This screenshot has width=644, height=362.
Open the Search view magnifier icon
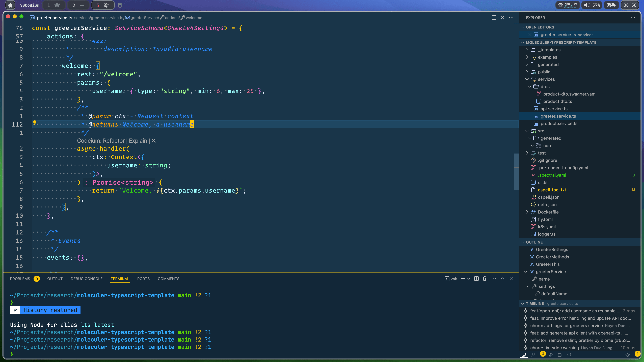[x=533, y=354]
